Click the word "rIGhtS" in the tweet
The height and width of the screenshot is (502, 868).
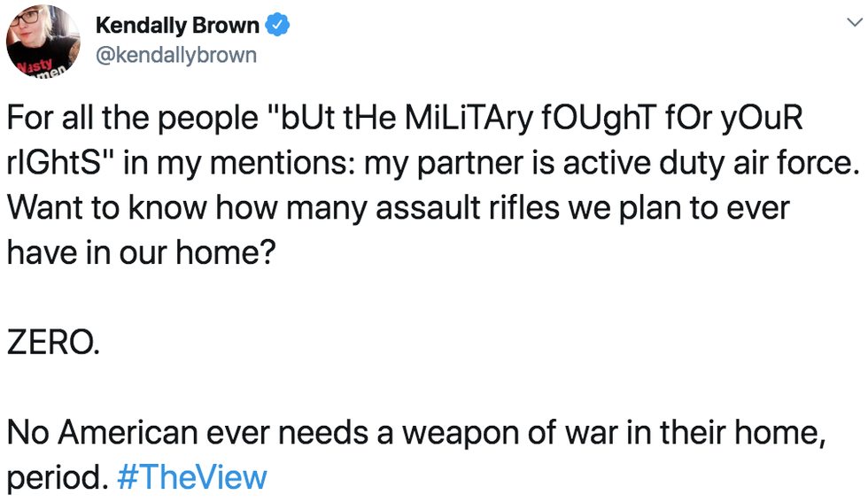[x=58, y=164]
